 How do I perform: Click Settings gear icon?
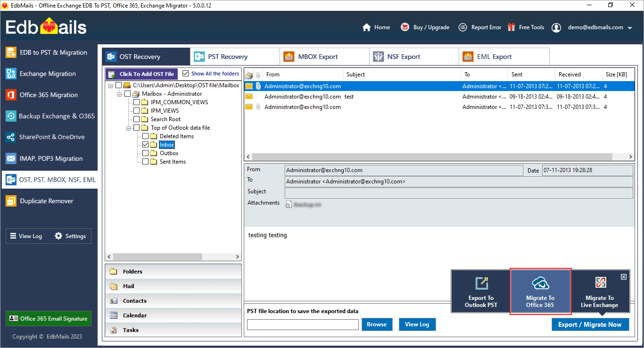[x=58, y=236]
